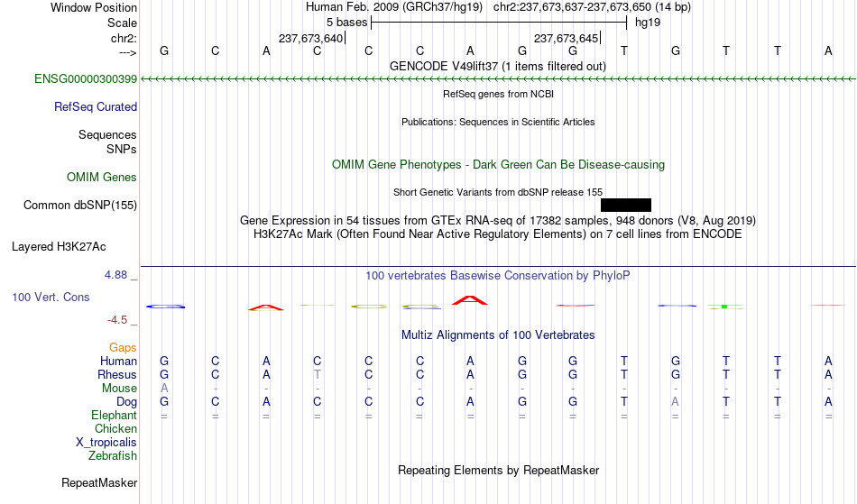Select the 100 Vert. Cons label
Viewport: 857px width, 504px height.
(51, 297)
